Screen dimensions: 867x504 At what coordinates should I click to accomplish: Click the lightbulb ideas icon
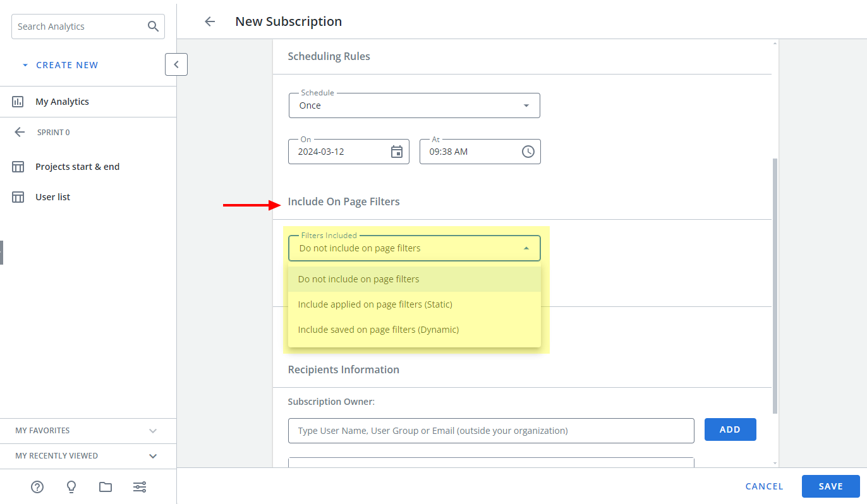(71, 487)
